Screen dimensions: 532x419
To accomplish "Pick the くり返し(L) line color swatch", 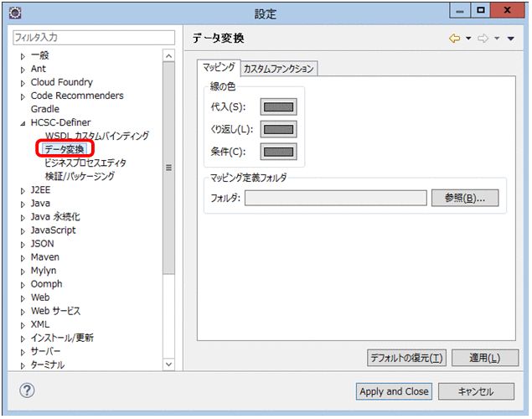I will tap(278, 129).
